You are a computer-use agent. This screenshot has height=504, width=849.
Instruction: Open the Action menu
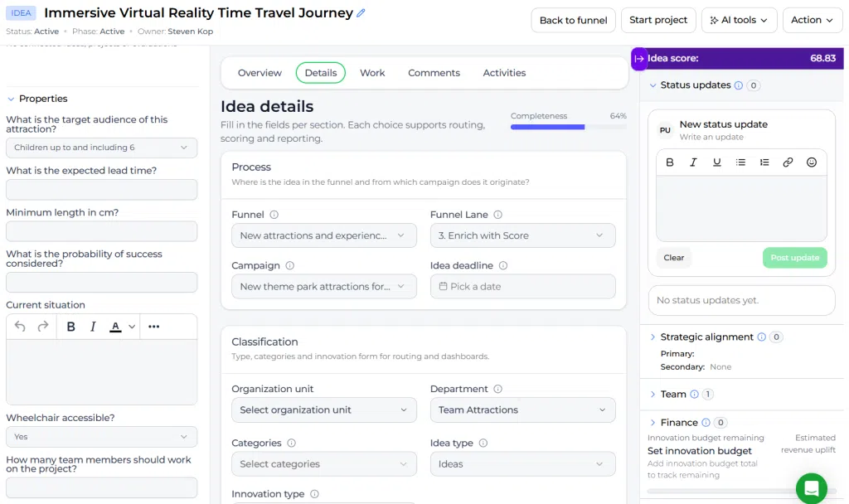(x=813, y=20)
